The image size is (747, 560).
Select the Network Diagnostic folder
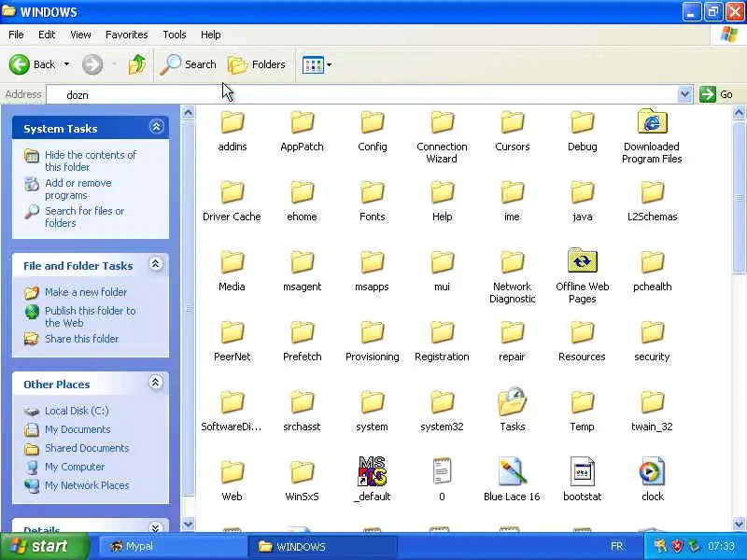pos(512,277)
